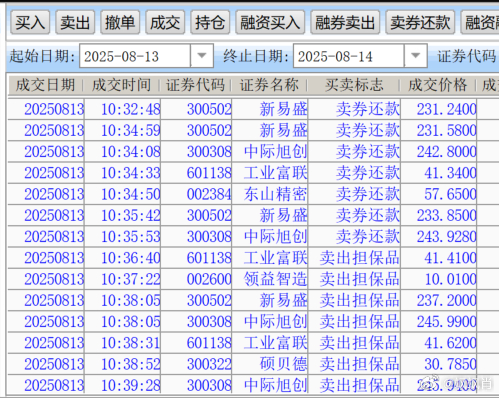
Task: Click the end date field 2025-08-14
Action: coord(349,56)
